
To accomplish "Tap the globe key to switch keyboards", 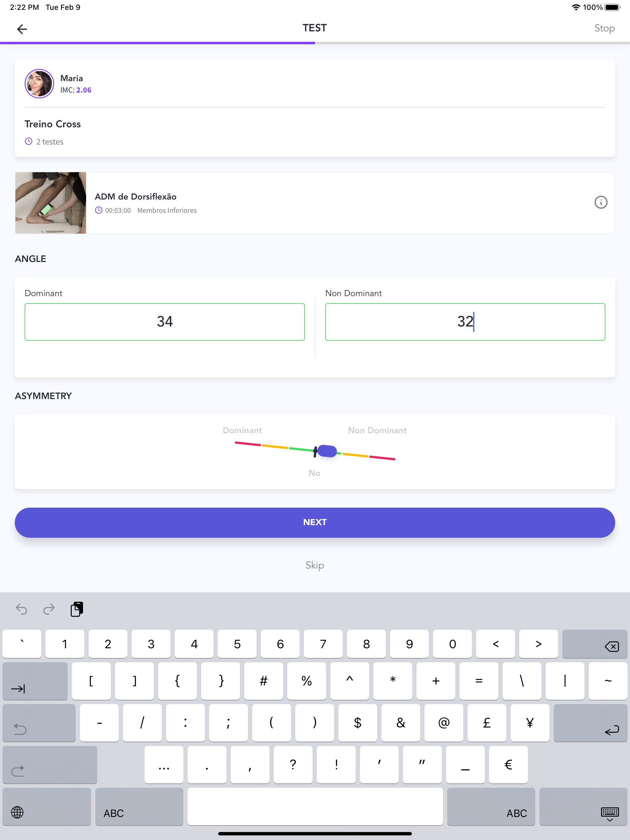I will (x=17, y=812).
